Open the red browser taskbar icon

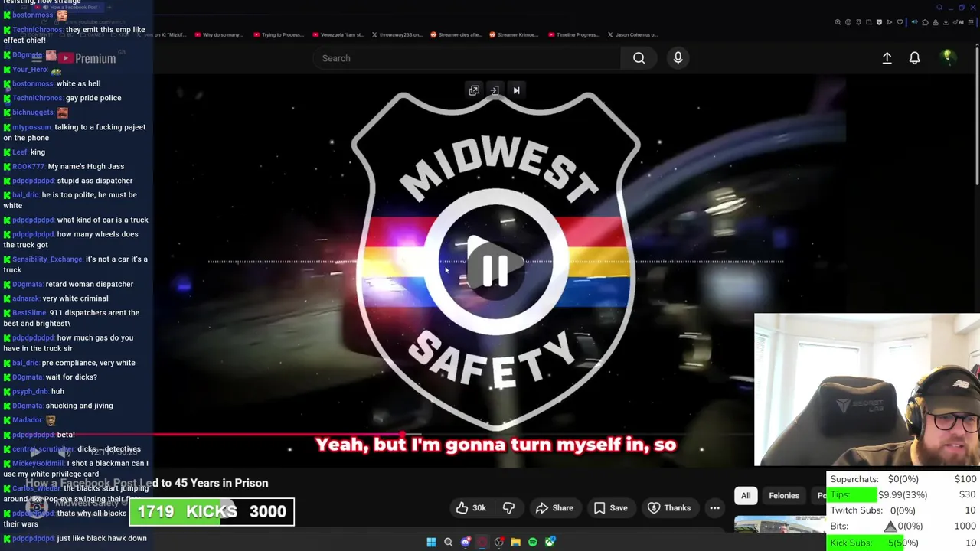click(x=482, y=542)
